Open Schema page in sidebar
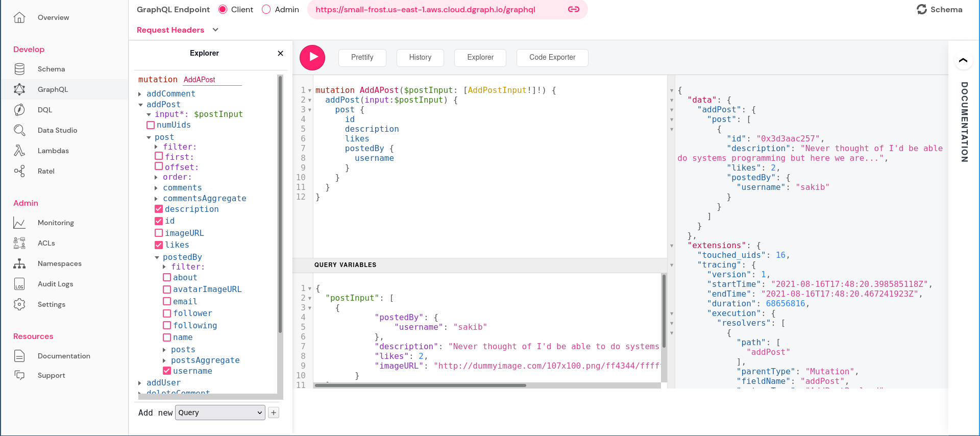This screenshot has height=436, width=980. [51, 69]
